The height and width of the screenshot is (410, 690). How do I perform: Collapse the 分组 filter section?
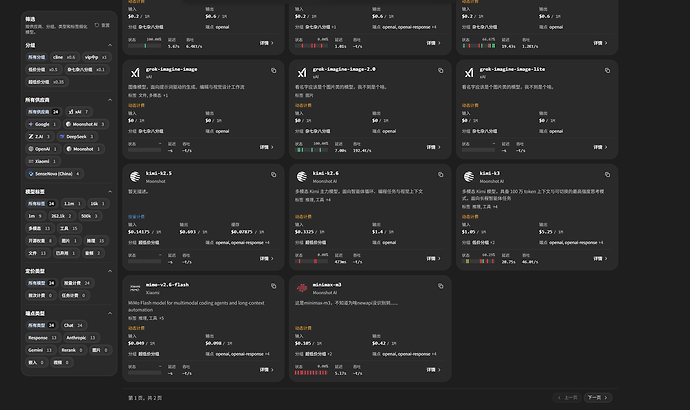pos(110,45)
